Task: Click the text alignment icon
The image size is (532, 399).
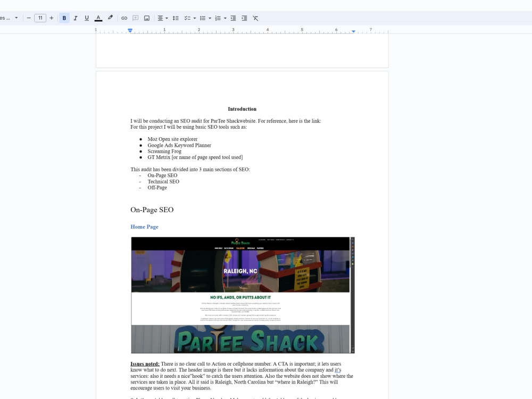Action: pos(161,18)
